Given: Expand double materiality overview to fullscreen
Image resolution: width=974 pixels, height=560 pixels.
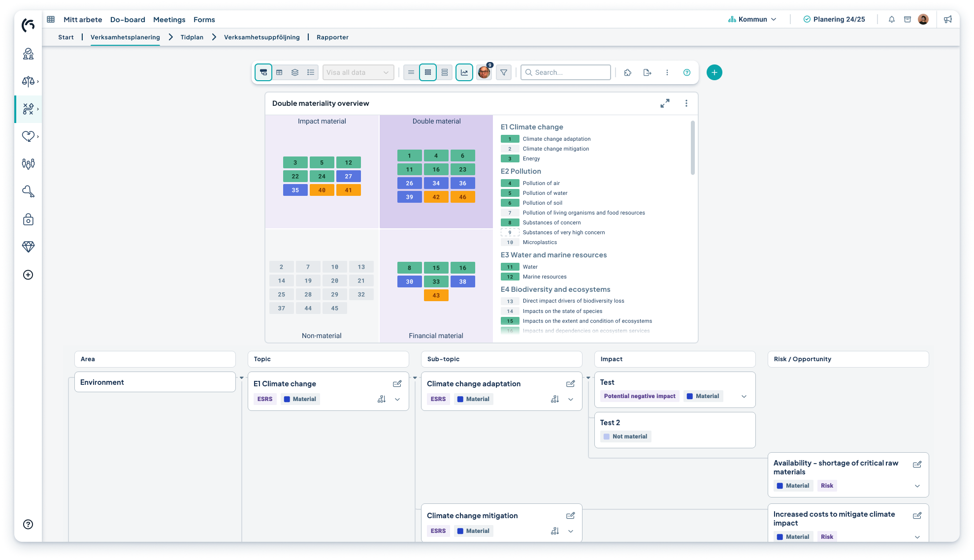Looking at the screenshot, I should (x=665, y=103).
